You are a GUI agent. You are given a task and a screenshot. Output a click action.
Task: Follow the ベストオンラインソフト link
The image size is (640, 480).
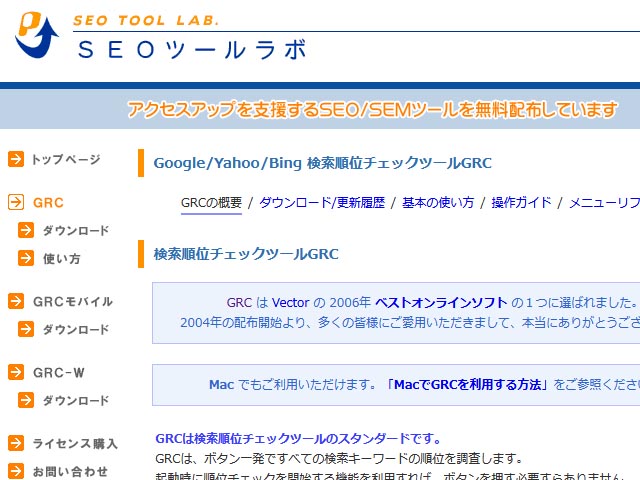[441, 302]
